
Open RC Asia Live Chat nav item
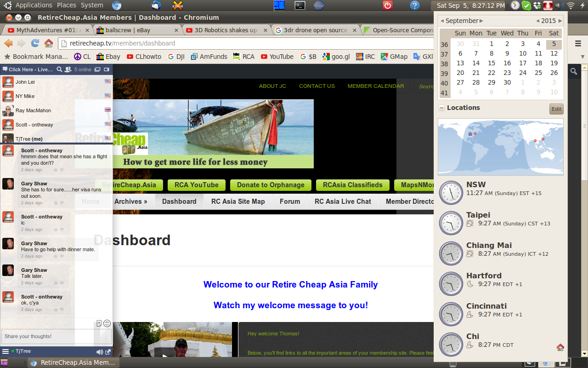coord(343,201)
